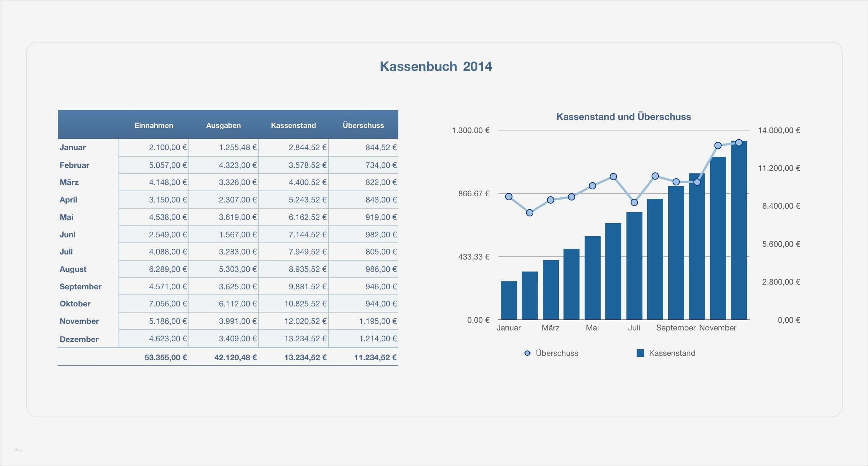Select Einnahmen cell for Oktober 7.056,00 €
868x466 pixels.
coord(168,304)
